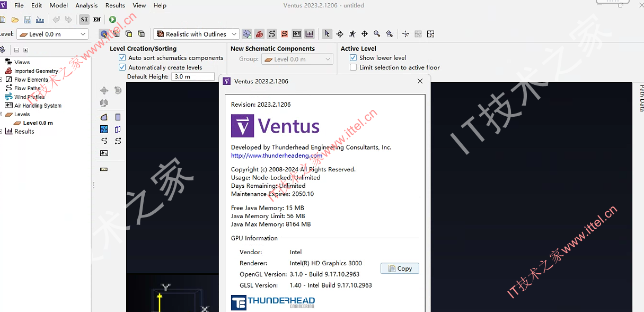Toggle Auto sort schematics components checkbox
The image size is (644, 312).
coord(122,58)
